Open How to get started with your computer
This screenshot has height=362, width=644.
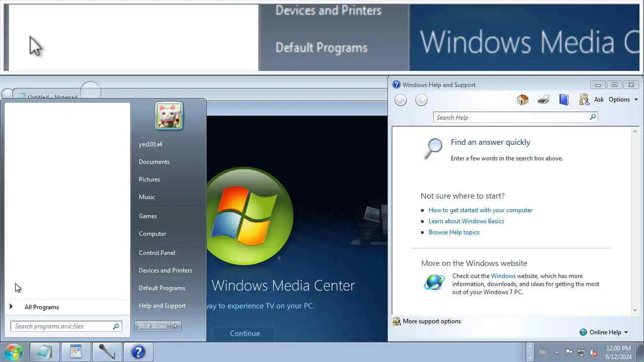tap(480, 210)
